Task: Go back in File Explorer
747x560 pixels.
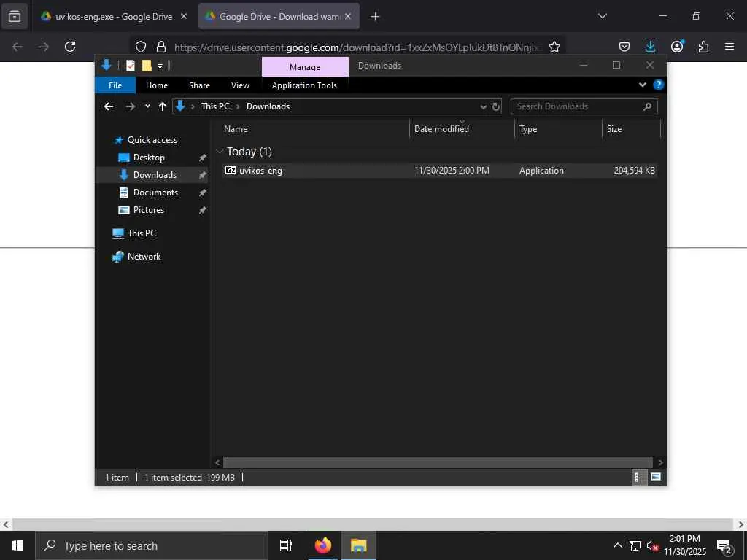Action: pyautogui.click(x=109, y=106)
